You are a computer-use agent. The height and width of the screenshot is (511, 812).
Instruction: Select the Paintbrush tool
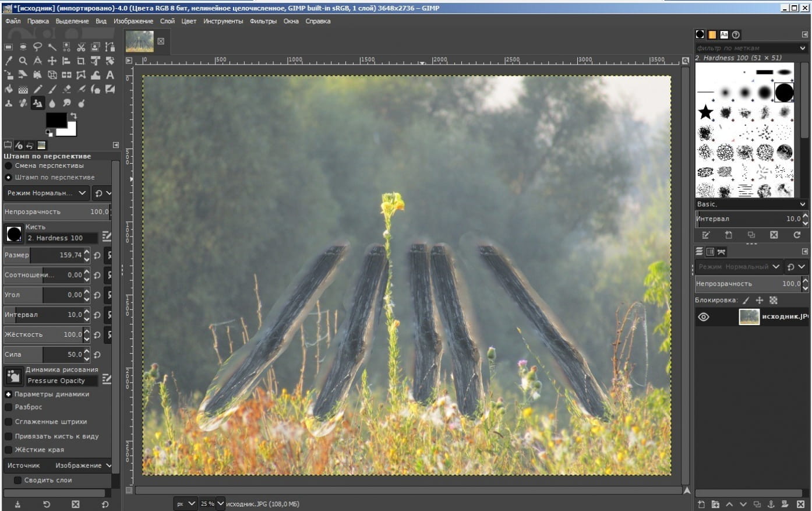[52, 89]
